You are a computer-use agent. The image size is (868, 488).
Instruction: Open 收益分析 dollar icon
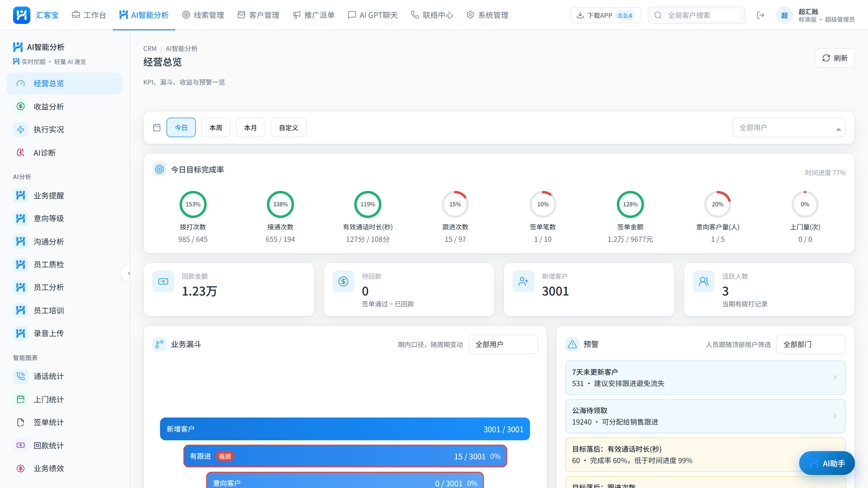[21, 107]
